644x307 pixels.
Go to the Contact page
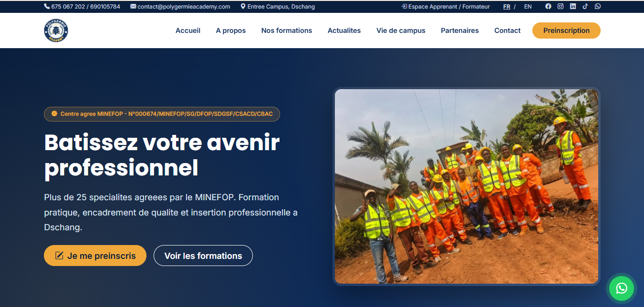[x=507, y=31]
